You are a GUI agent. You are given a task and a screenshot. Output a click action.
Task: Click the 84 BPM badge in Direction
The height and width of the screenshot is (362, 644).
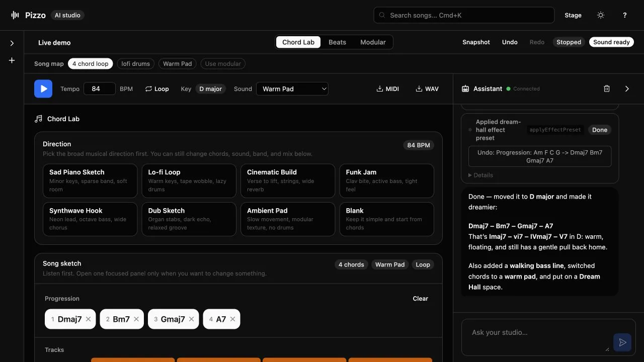[x=419, y=145]
